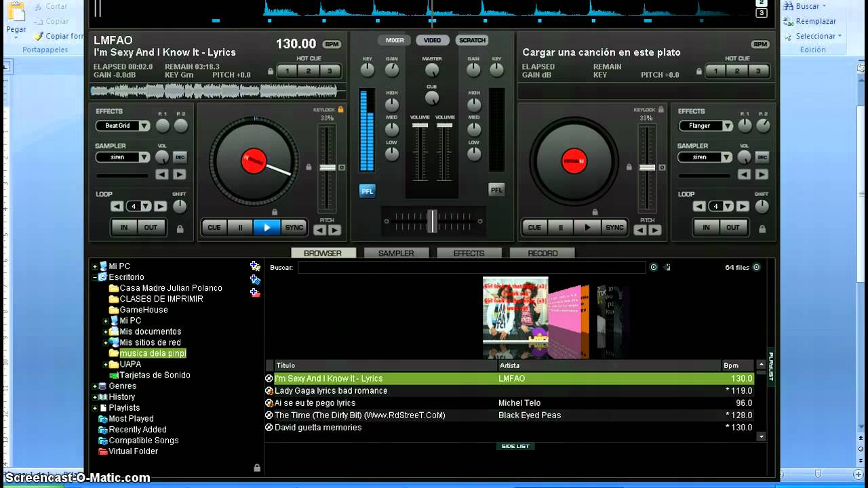Open siren sampler dropdown on right deck
This screenshot has width=868, height=488.
tap(728, 157)
